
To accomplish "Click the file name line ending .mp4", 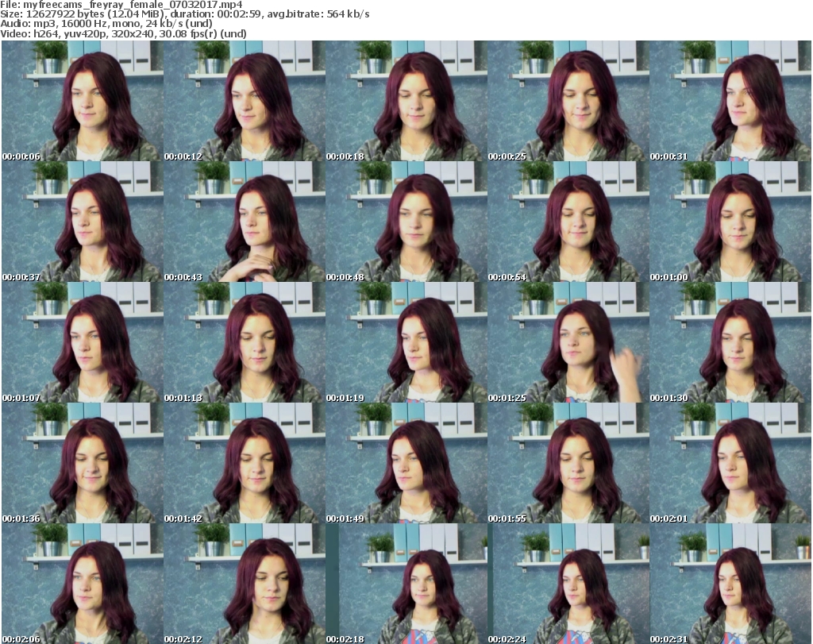I will click(121, 5).
